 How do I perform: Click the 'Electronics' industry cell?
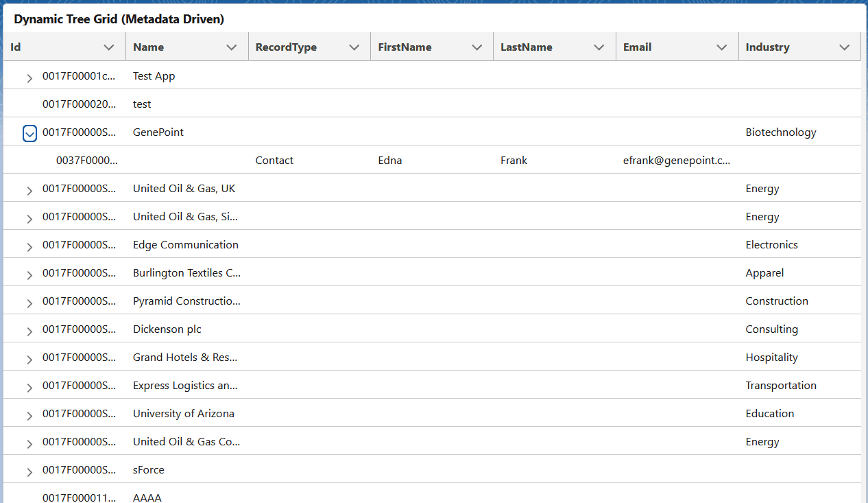[772, 245]
